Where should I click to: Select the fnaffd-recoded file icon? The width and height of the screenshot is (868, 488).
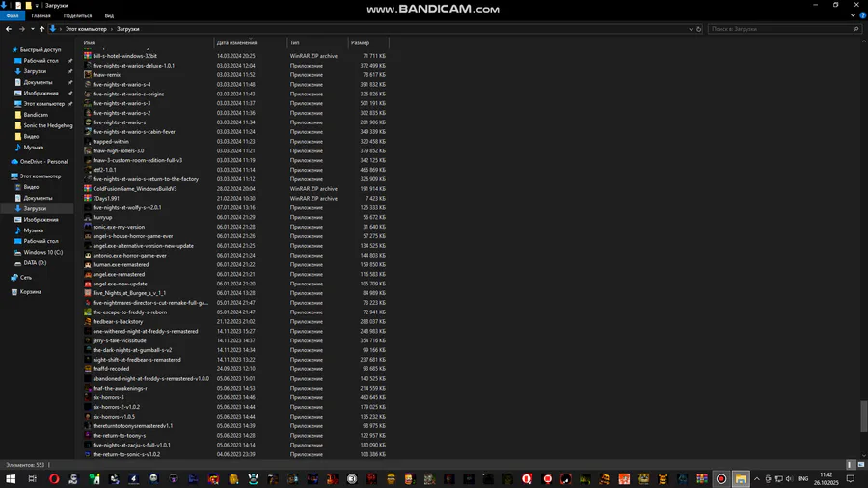88,369
